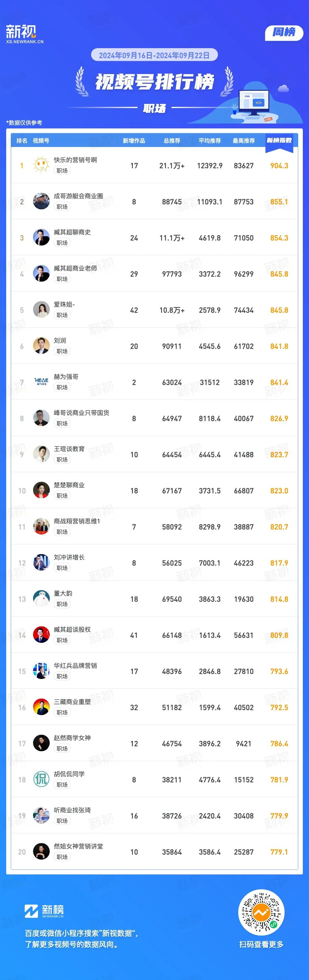Click index score 904.3 for rank one
309x980 pixels.
coord(279,165)
